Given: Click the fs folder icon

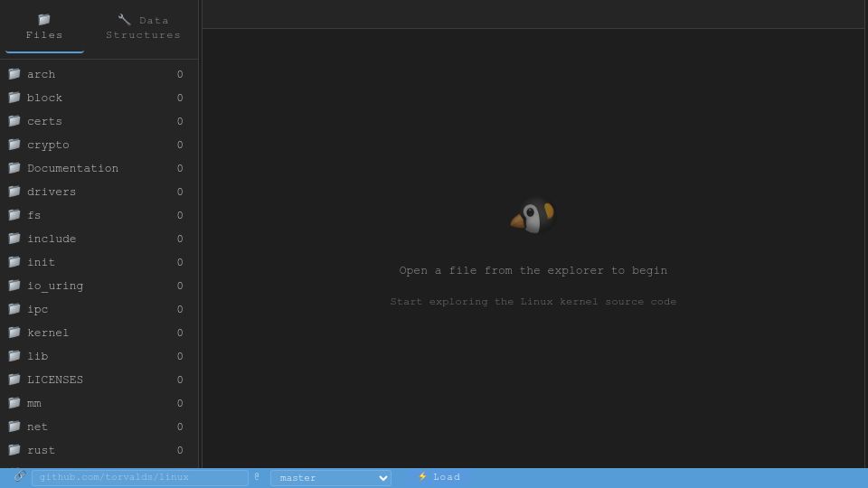Looking at the screenshot, I should pos(14,215).
